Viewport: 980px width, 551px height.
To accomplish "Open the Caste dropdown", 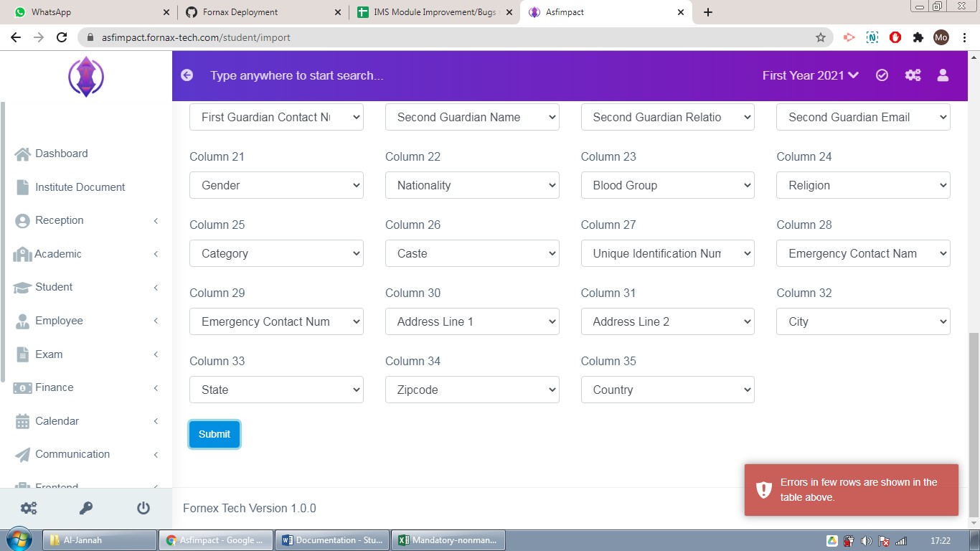I will coord(472,253).
